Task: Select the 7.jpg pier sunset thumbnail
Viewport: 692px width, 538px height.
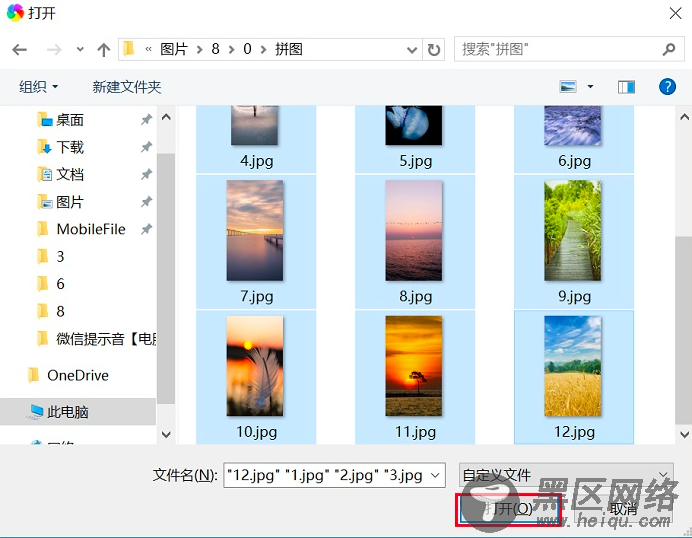Action: [255, 230]
